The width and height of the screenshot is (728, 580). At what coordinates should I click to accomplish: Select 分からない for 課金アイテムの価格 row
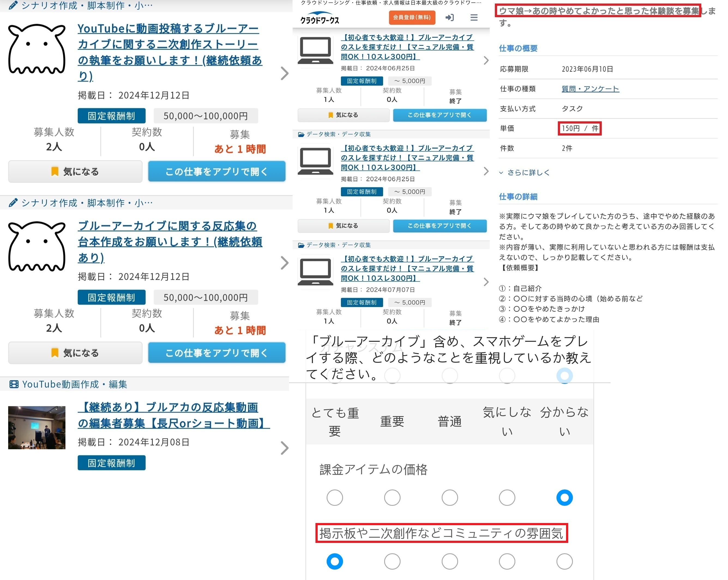[564, 497]
